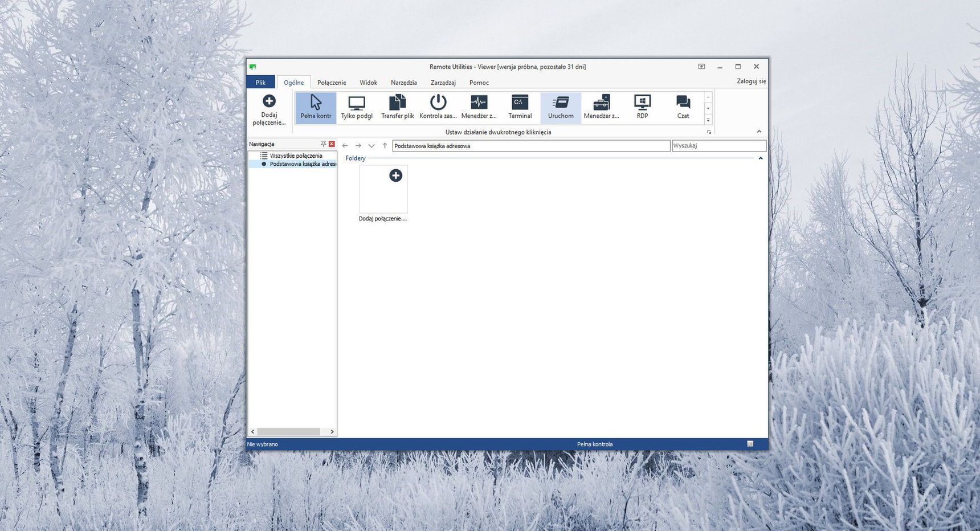The width and height of the screenshot is (980, 531).
Task: Open the Zarządzaj tab
Action: point(443,83)
